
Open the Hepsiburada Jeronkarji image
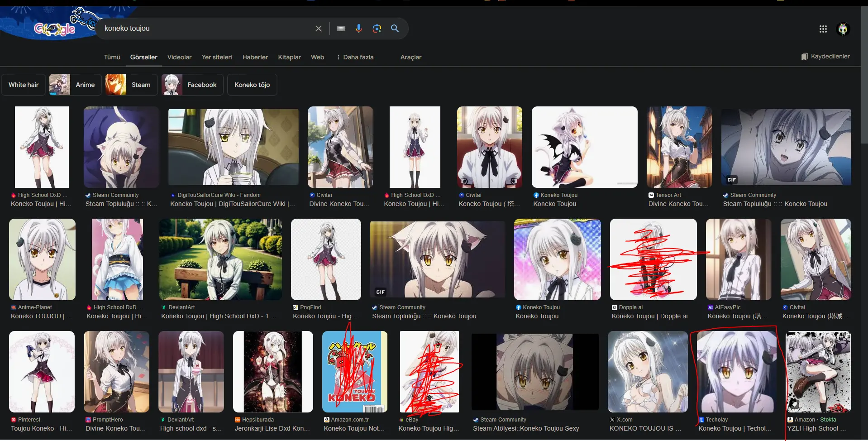pyautogui.click(x=273, y=372)
